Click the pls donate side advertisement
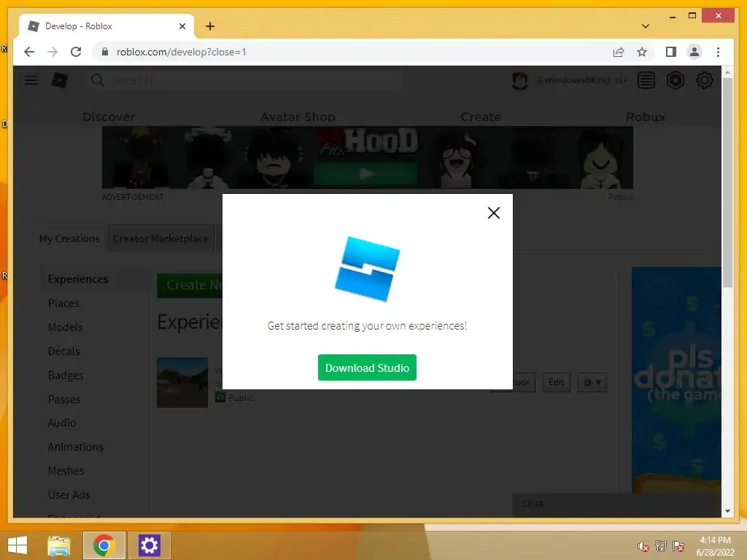The height and width of the screenshot is (560, 747). 676,379
